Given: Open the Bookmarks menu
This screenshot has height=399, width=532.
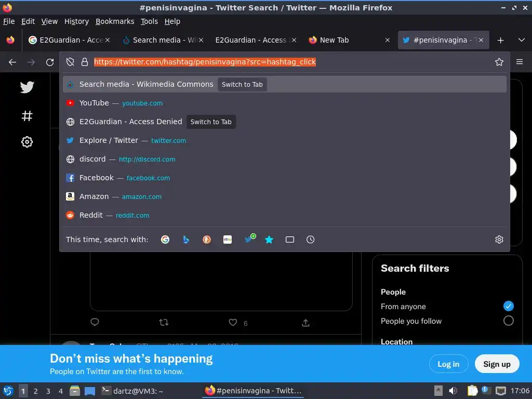Looking at the screenshot, I should click(115, 21).
